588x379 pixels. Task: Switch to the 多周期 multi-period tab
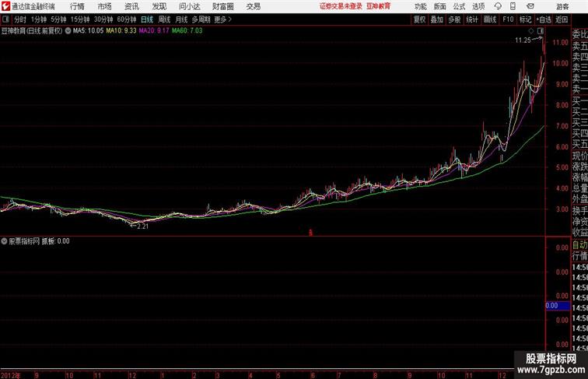[201, 19]
